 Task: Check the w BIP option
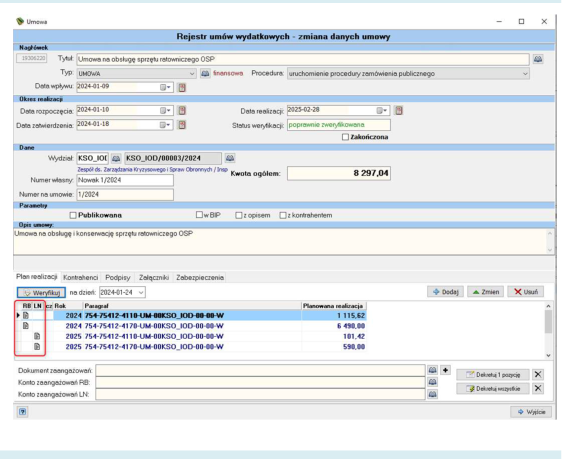(199, 215)
